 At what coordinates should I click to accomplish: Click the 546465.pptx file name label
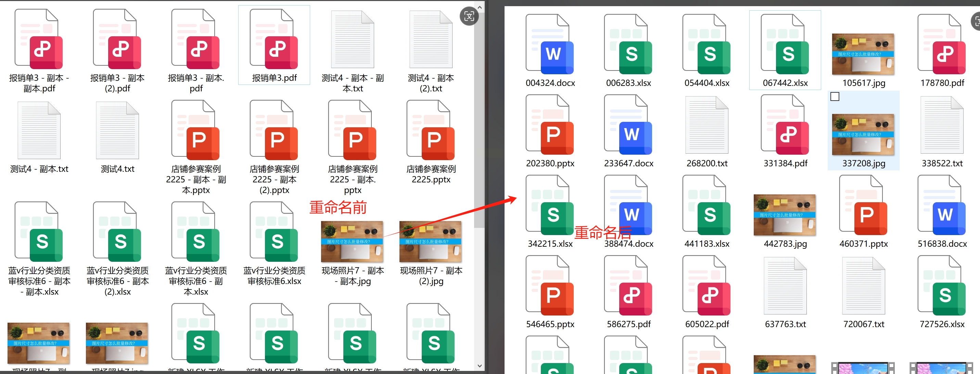click(x=550, y=324)
